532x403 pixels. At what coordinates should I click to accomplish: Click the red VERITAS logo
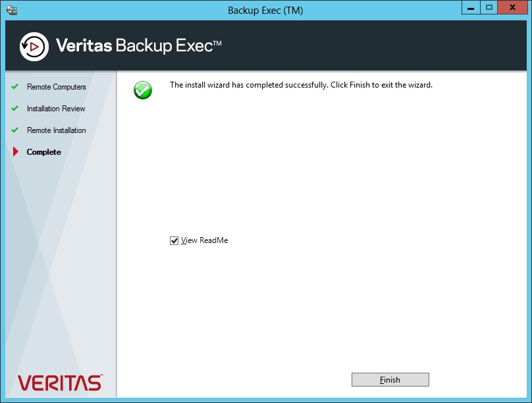pos(60,383)
